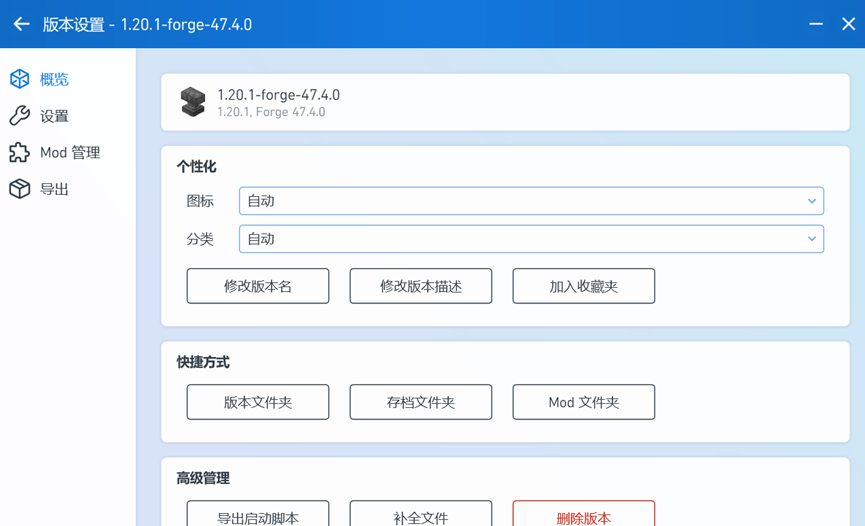Click the Forge anvil version icon

[193, 102]
